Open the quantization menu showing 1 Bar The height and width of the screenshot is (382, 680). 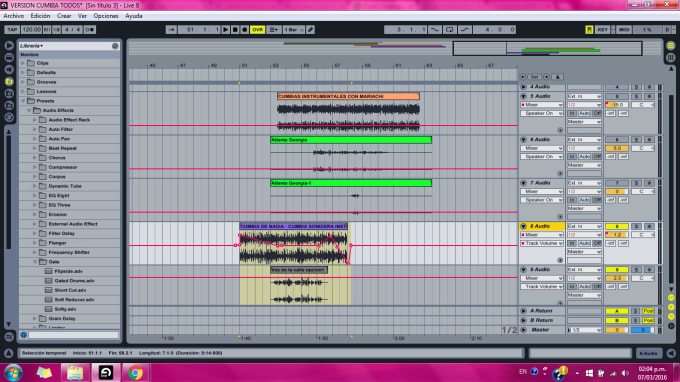click(x=294, y=29)
